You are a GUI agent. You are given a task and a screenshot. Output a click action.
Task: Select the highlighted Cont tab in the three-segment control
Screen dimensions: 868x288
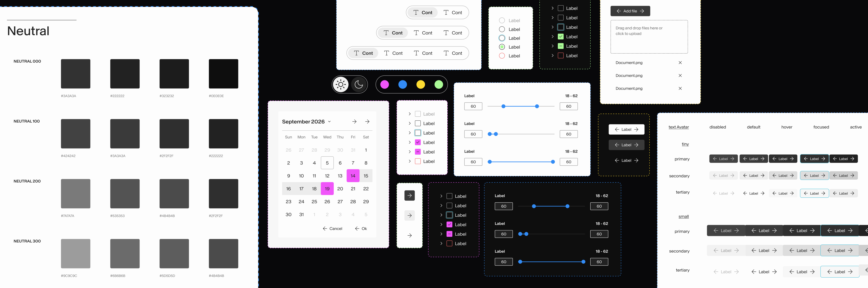pyautogui.click(x=392, y=33)
